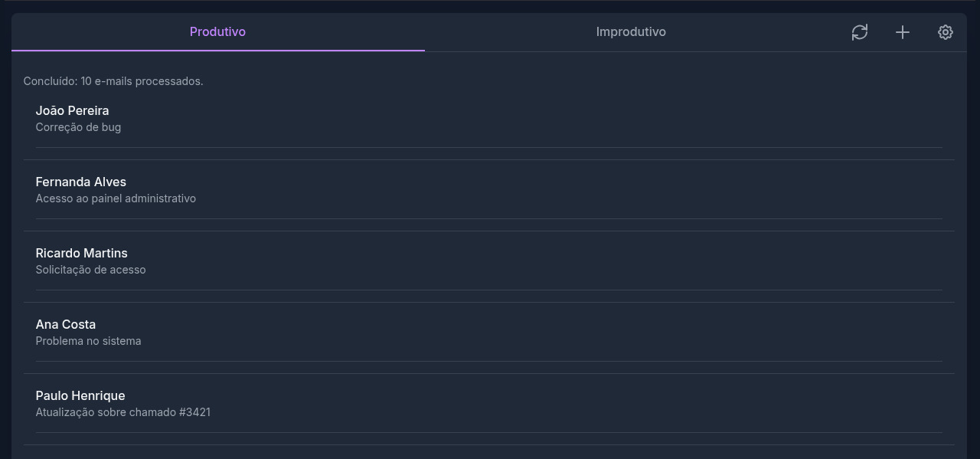Select "Acesso ao painel administrativo" subject line
This screenshot has width=980, height=459.
(x=116, y=198)
